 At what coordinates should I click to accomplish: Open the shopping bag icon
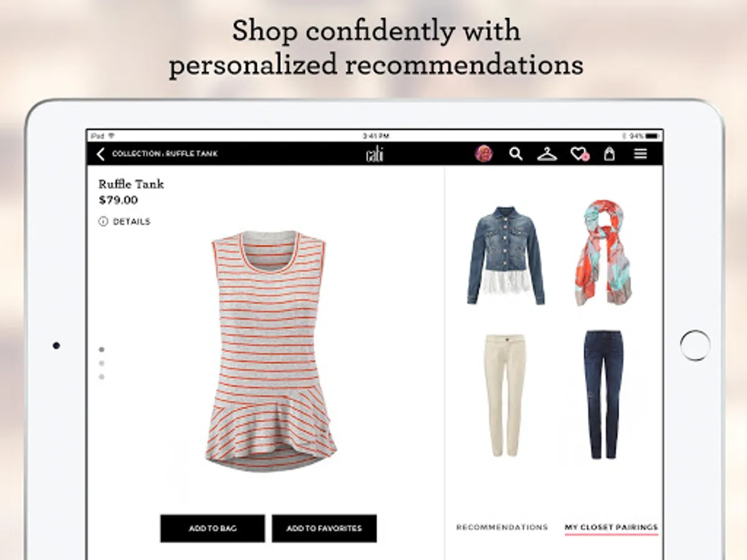[x=609, y=154]
